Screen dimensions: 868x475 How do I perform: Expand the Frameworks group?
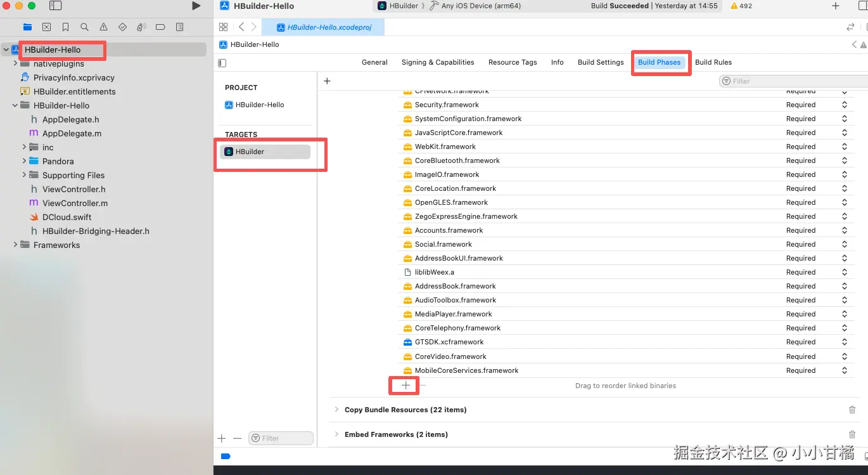tap(15, 245)
